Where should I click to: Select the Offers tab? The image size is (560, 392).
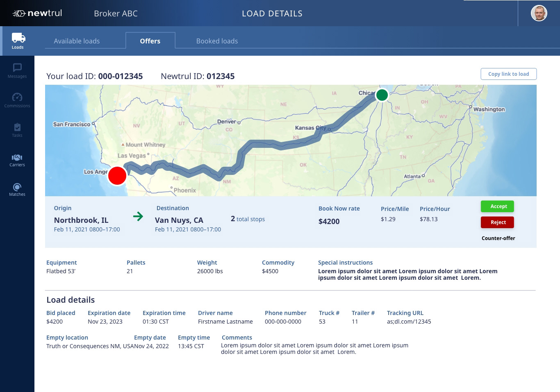coord(150,41)
